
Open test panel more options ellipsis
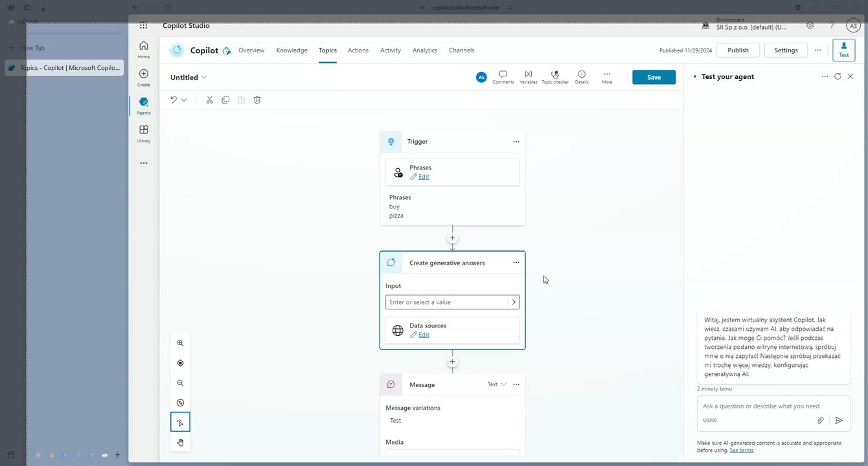825,76
